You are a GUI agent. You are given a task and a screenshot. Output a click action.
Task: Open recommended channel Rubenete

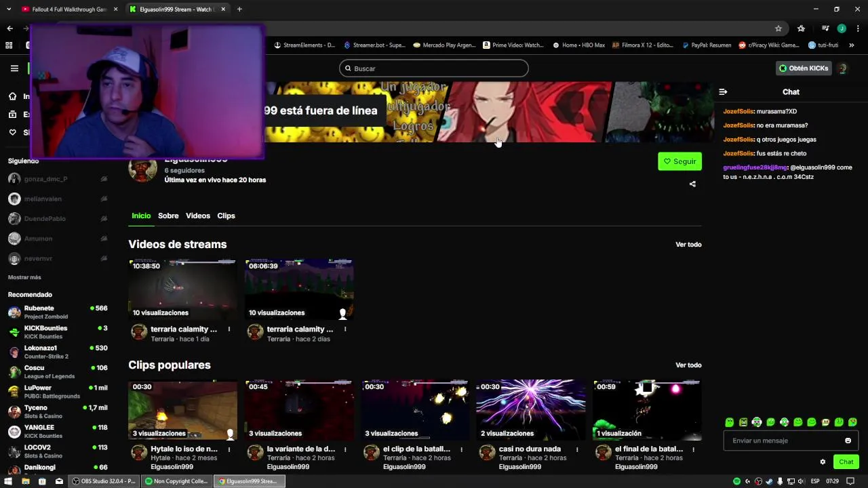point(58,312)
